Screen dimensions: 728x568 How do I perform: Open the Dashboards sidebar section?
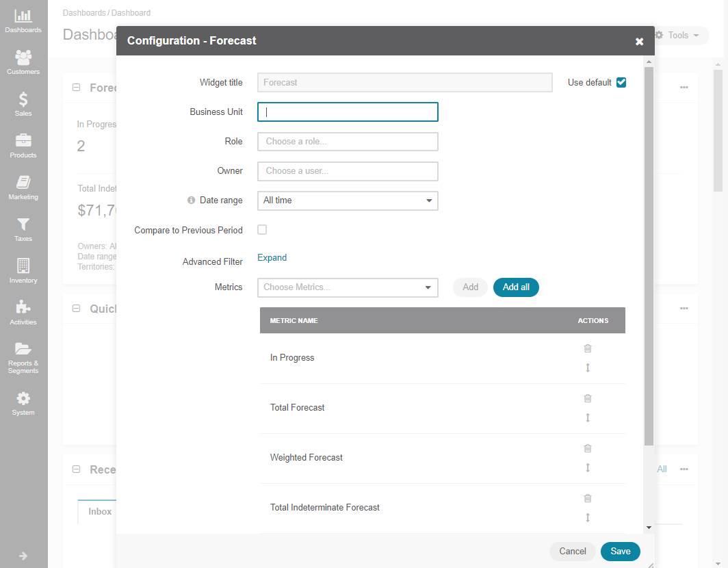(x=23, y=21)
